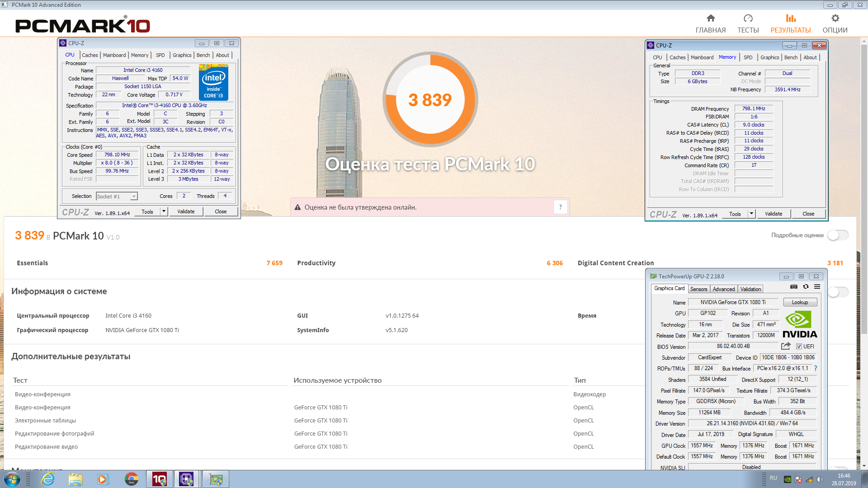The image size is (868, 488).
Task: Open the GPU-Z hamburger menu
Action: pos(817,286)
